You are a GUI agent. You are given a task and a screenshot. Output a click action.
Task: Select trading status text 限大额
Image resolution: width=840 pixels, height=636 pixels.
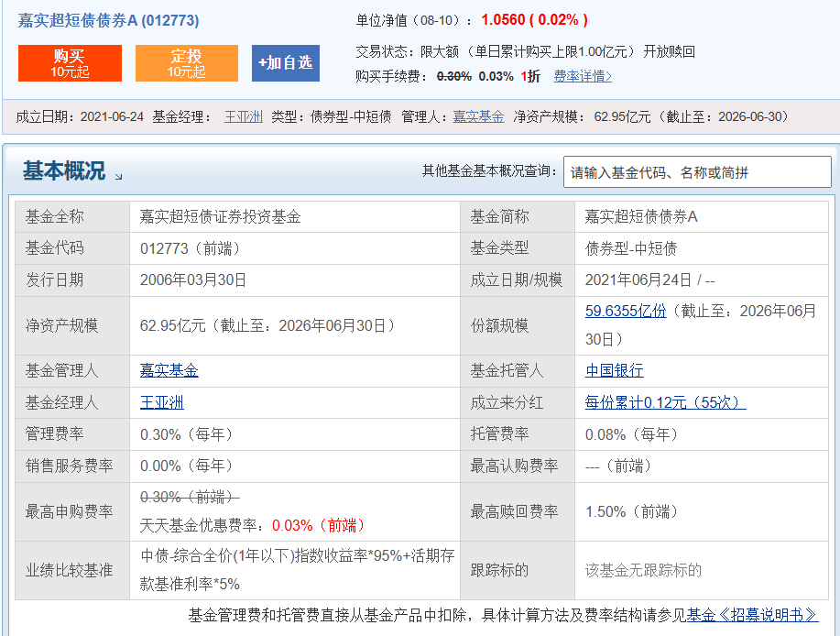click(440, 51)
